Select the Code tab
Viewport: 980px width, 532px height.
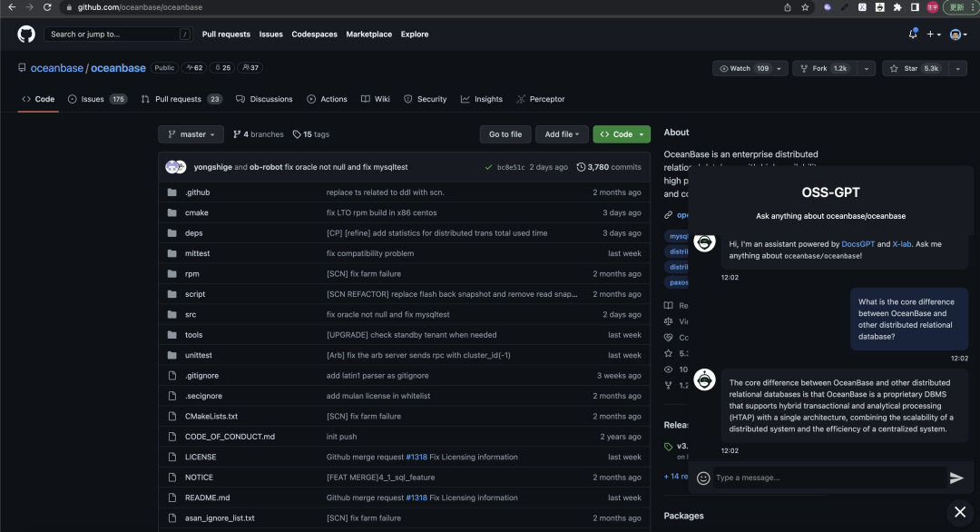pos(38,99)
